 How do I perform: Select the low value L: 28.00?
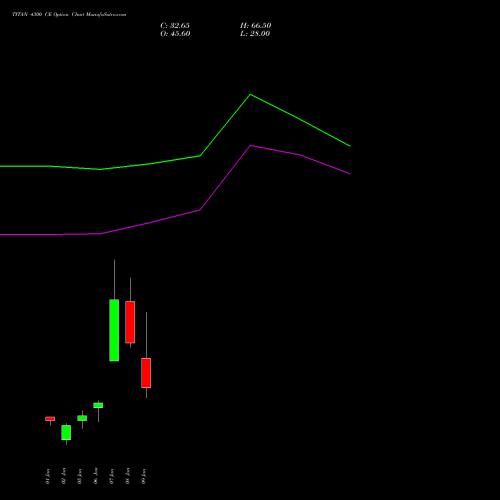(255, 34)
